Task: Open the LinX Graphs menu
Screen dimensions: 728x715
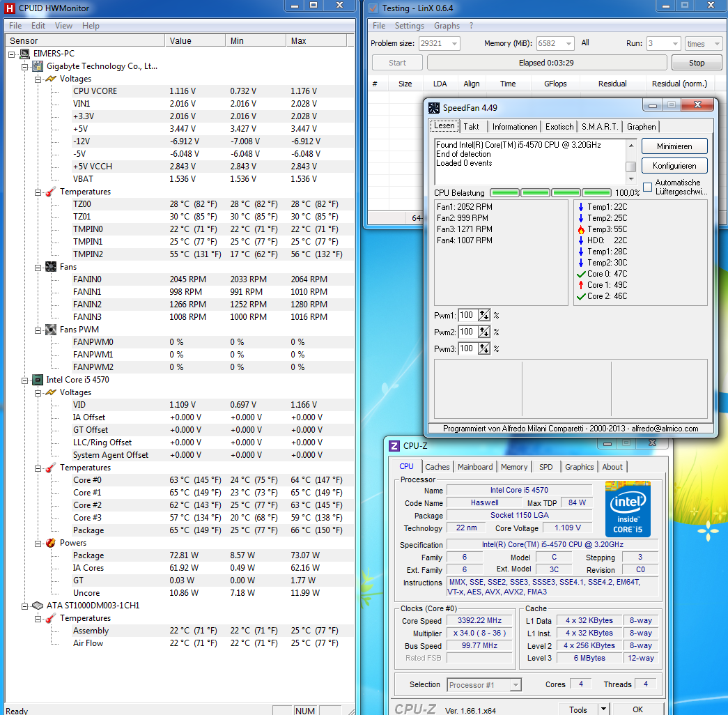Action: tap(447, 26)
